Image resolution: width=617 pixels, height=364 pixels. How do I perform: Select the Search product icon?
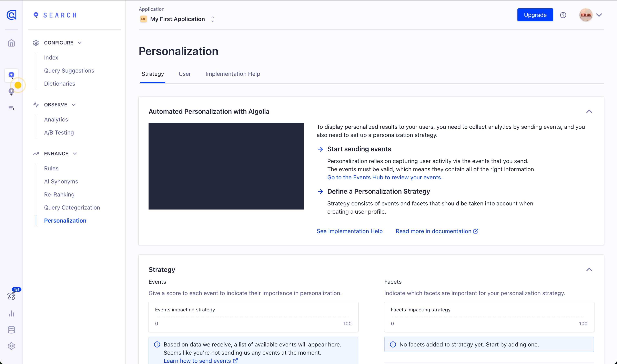[x=11, y=75]
